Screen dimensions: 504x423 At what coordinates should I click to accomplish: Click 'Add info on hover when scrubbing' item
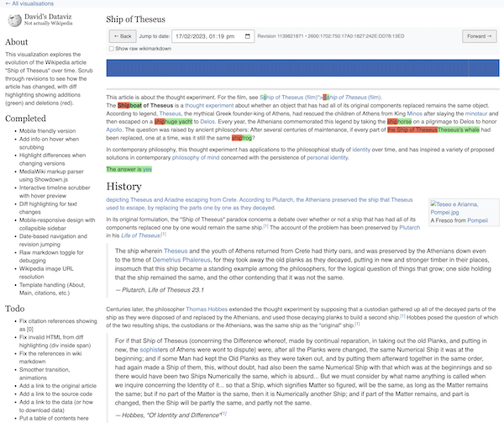(49, 143)
